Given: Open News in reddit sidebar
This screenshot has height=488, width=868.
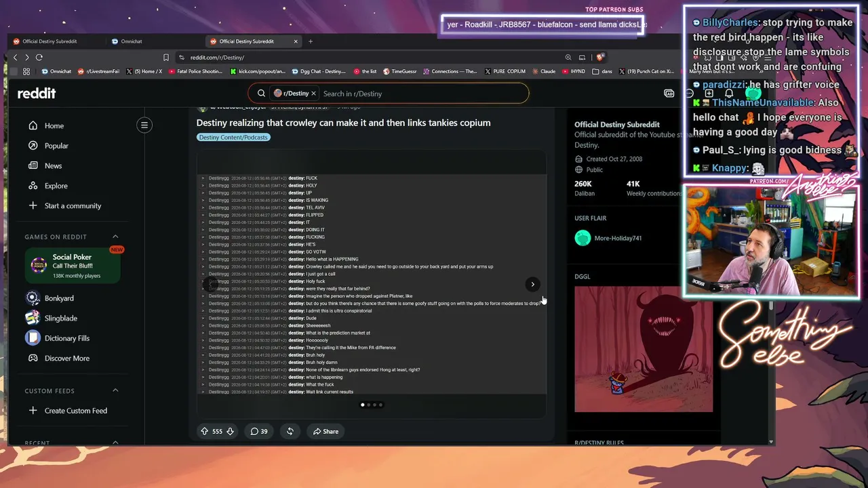Looking at the screenshot, I should tap(53, 166).
